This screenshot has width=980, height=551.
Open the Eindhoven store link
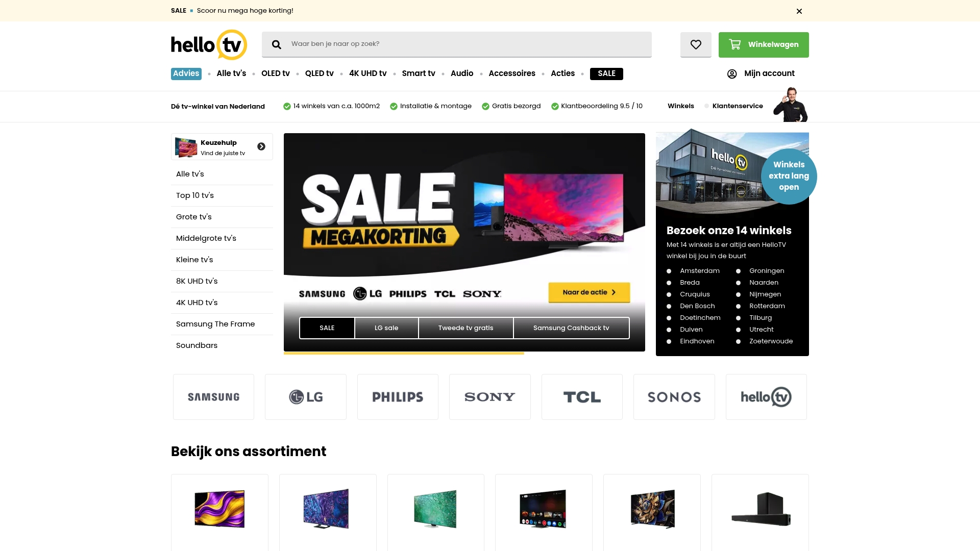click(x=697, y=341)
